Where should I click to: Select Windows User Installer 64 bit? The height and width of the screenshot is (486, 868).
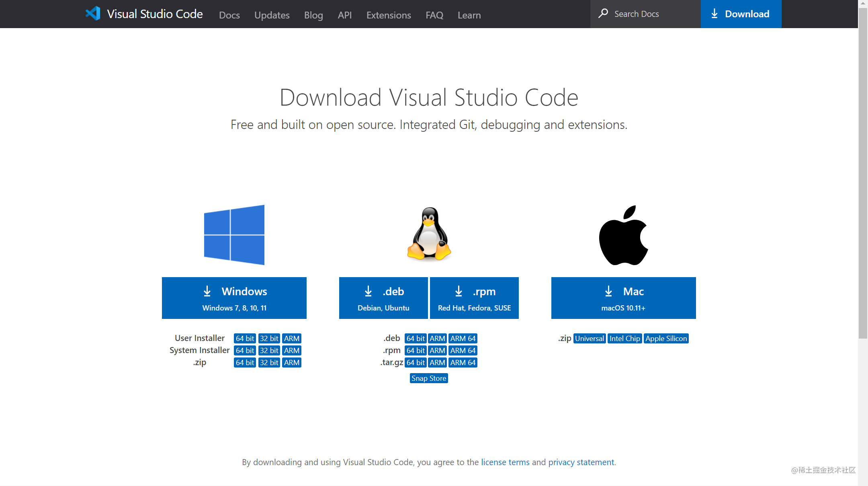pos(245,338)
